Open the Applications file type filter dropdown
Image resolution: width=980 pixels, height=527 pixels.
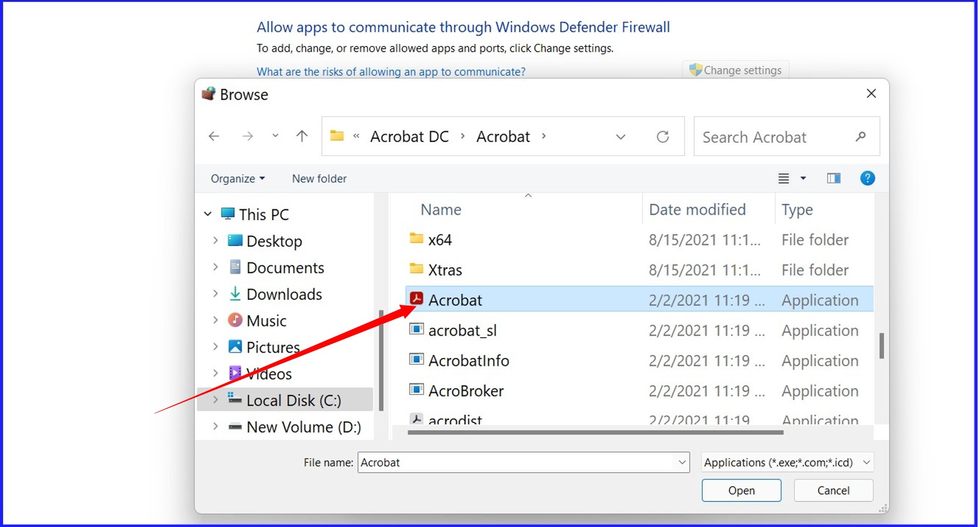tap(787, 462)
